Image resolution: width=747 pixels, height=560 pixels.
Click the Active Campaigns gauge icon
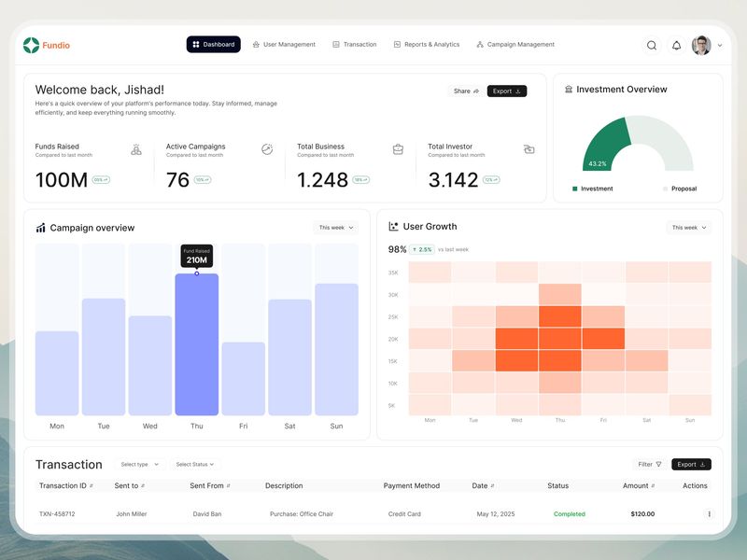coord(265,151)
